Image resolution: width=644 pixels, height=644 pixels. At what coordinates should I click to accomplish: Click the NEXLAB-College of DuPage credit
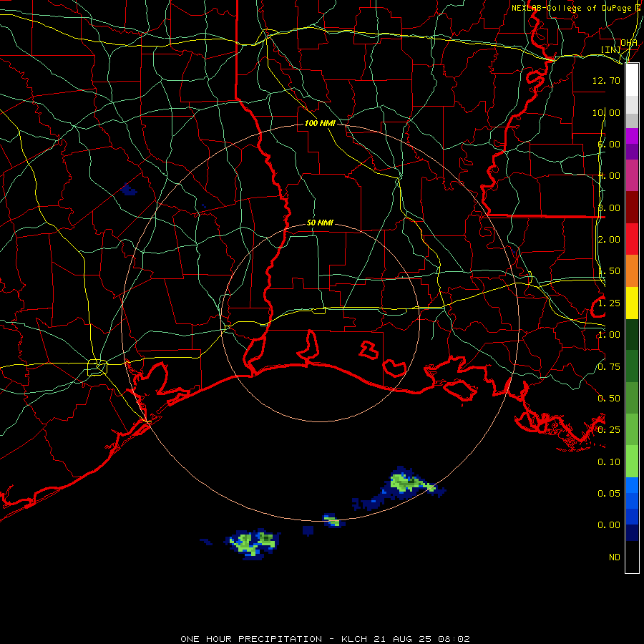click(x=572, y=8)
